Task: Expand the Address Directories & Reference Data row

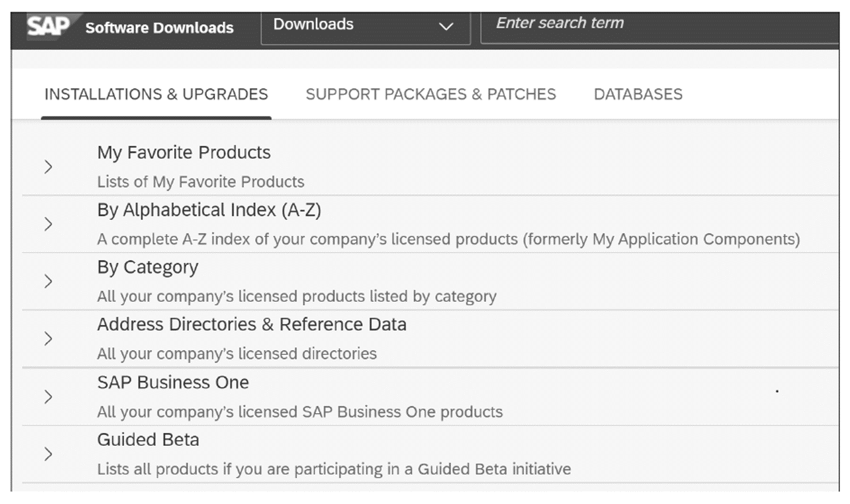Action: (x=47, y=339)
